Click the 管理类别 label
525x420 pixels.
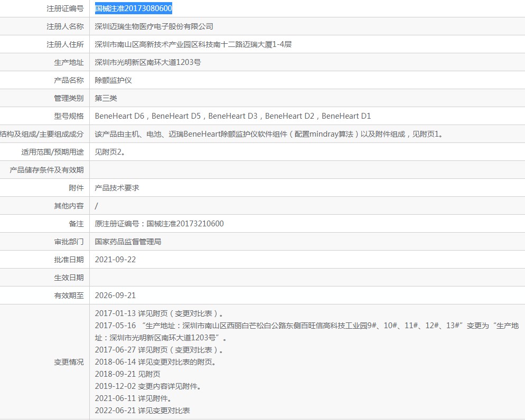[x=69, y=98]
